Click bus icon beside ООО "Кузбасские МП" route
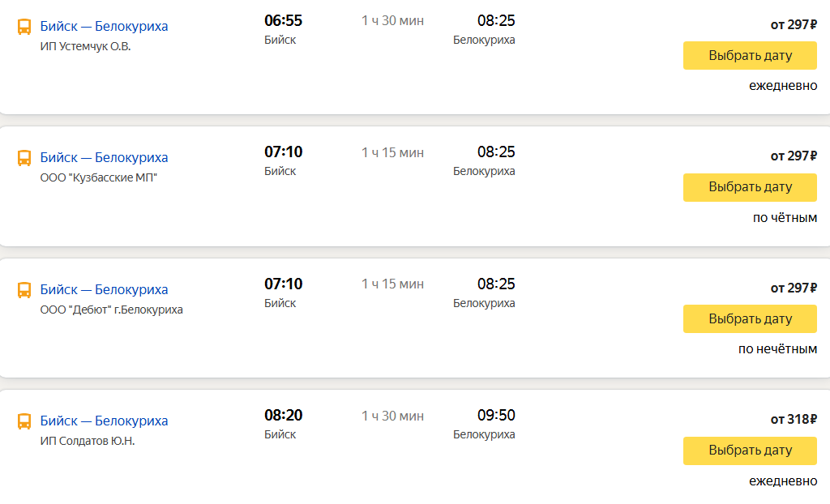This screenshot has width=830, height=504. 24,158
